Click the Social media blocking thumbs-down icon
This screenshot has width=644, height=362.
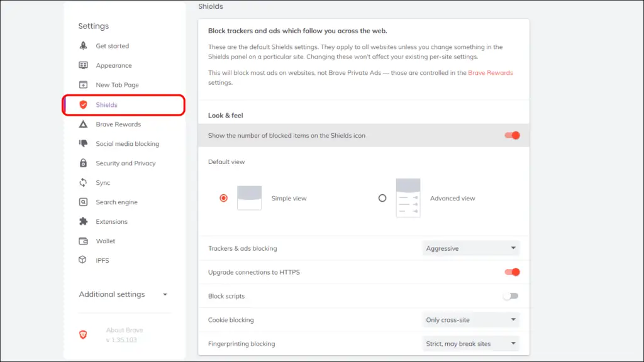click(x=83, y=143)
